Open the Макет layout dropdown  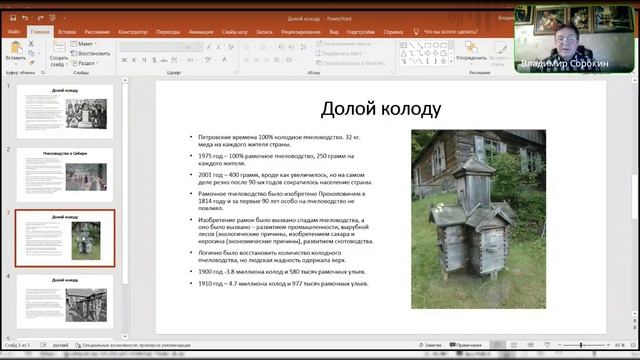[x=83, y=44]
